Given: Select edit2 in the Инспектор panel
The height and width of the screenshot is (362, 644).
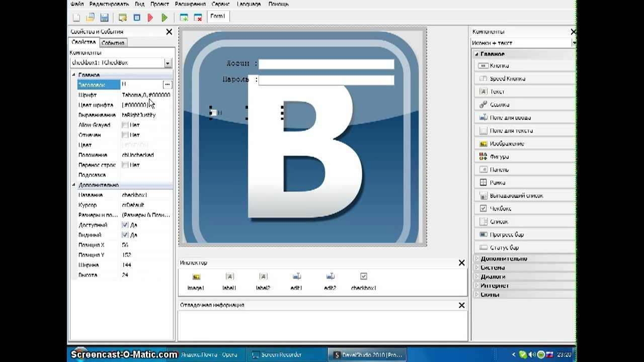Looking at the screenshot, I should (x=331, y=282).
